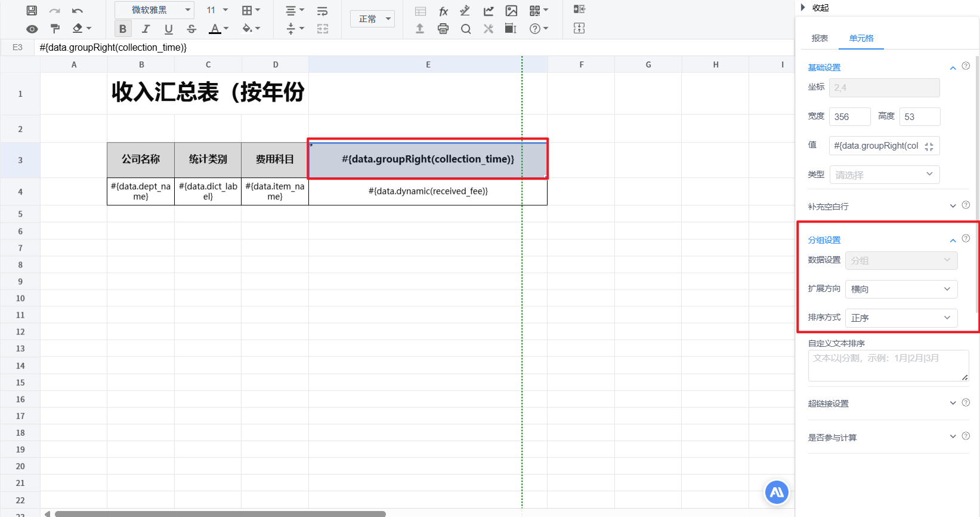The image size is (980, 517).
Task: Insert an image with the picture icon
Action: point(511,11)
